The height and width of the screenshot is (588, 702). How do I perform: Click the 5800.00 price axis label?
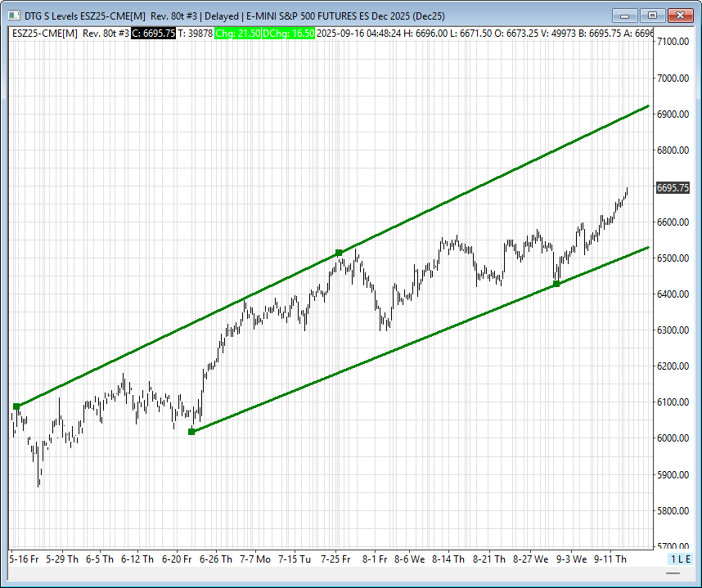pyautogui.click(x=673, y=510)
